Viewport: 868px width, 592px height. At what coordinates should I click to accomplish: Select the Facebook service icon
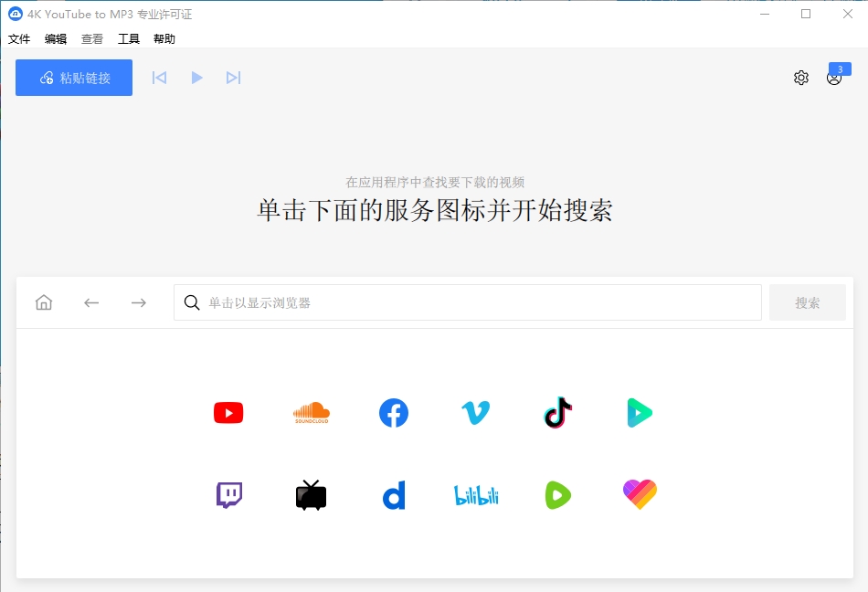(x=394, y=413)
